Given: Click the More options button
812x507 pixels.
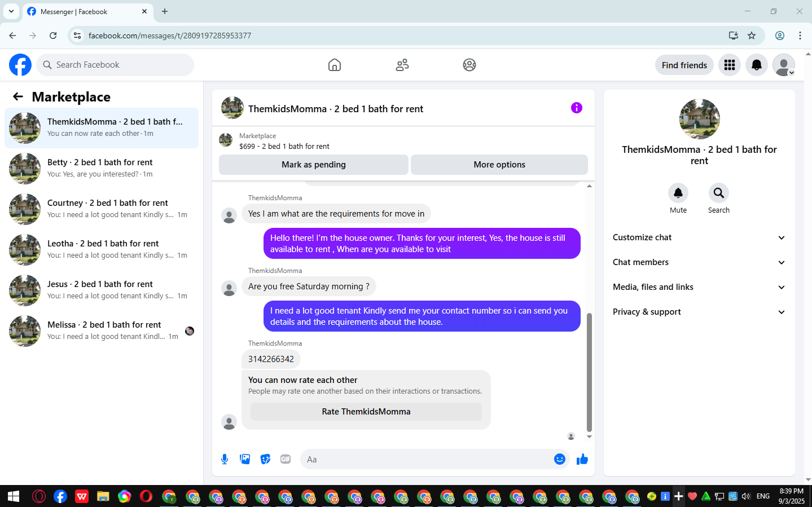Looking at the screenshot, I should [499, 165].
